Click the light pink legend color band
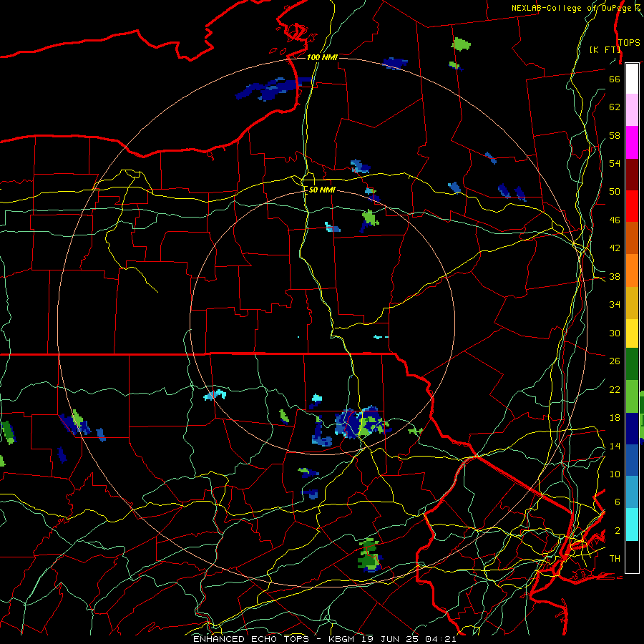The image size is (644, 644). click(632, 109)
